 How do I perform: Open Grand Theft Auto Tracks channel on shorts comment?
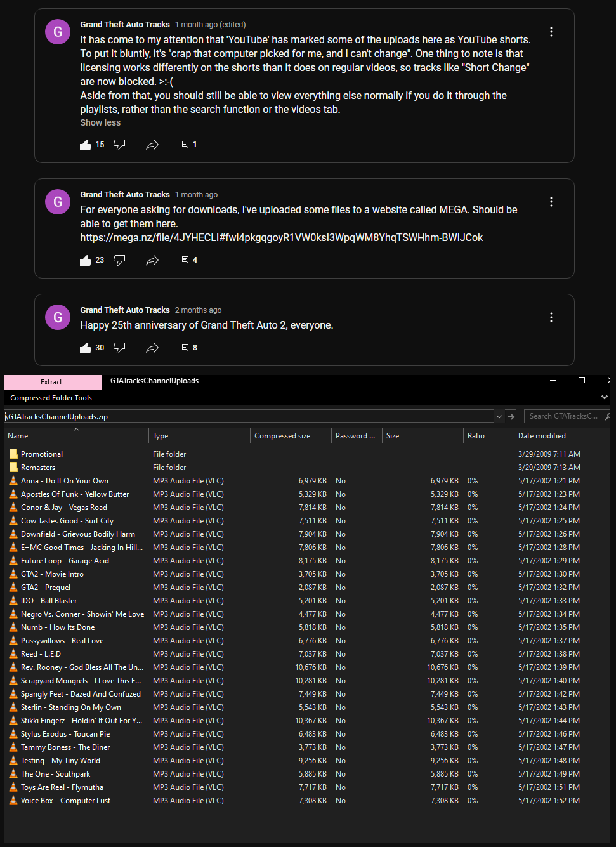click(125, 25)
